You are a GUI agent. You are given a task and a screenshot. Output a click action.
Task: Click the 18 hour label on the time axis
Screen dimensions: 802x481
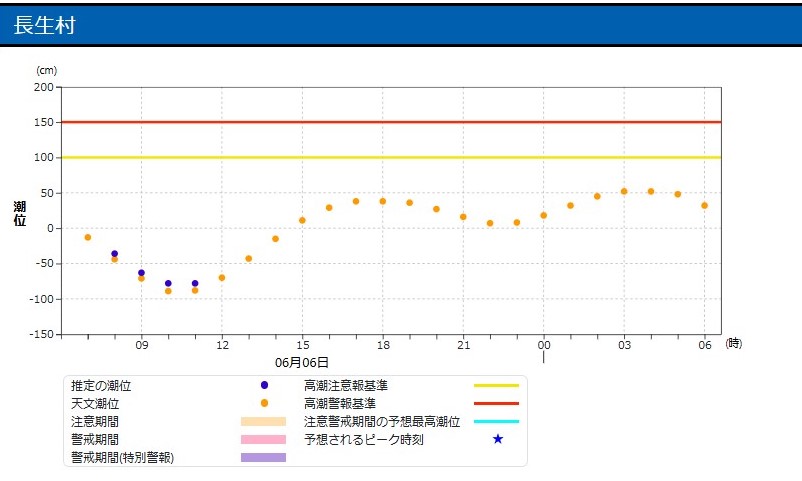pos(383,345)
